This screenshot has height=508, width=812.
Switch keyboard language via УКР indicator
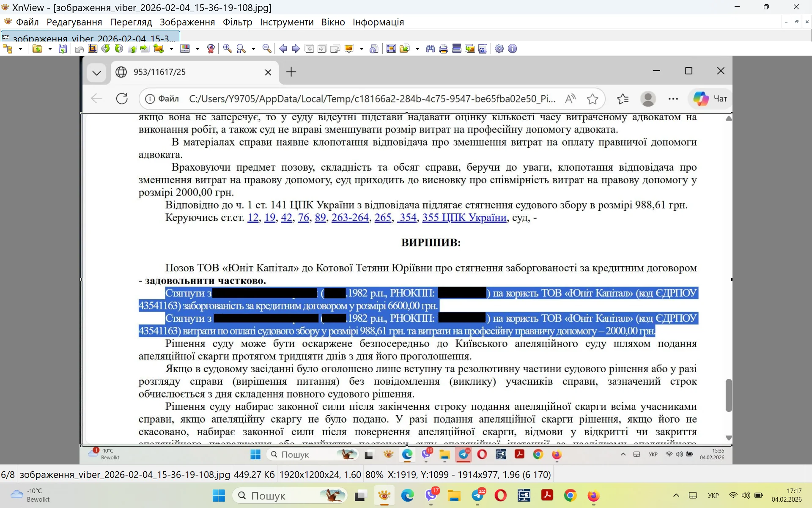tap(713, 496)
